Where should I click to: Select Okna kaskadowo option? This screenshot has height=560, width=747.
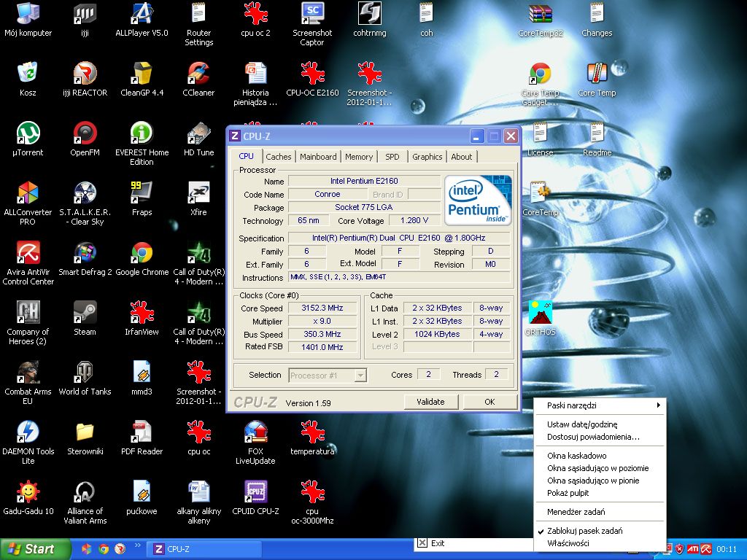(600, 456)
